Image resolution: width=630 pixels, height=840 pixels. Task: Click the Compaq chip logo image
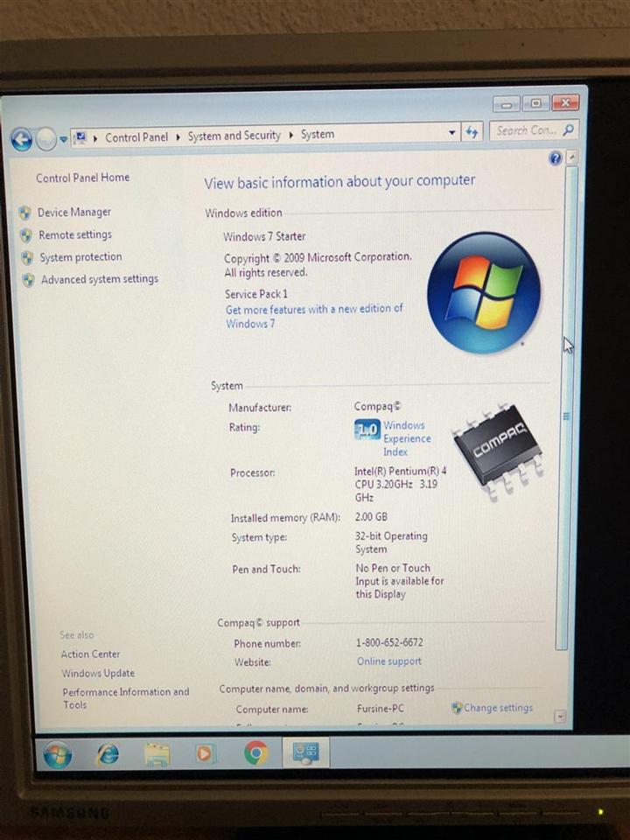(498, 451)
